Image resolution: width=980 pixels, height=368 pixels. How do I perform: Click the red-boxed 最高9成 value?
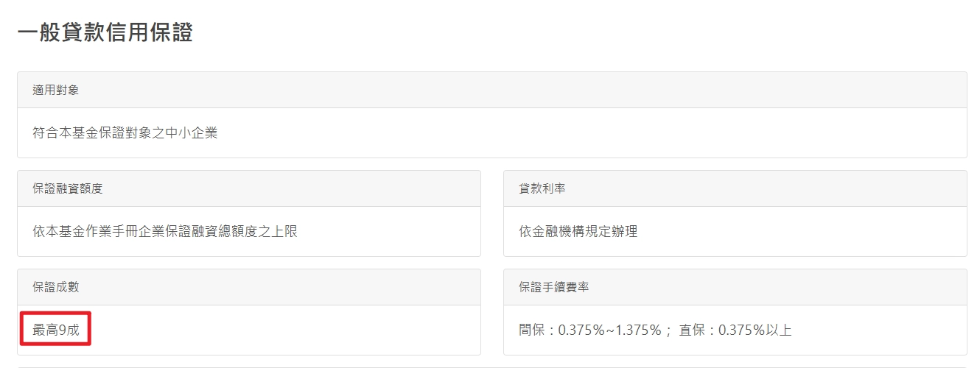pyautogui.click(x=56, y=330)
